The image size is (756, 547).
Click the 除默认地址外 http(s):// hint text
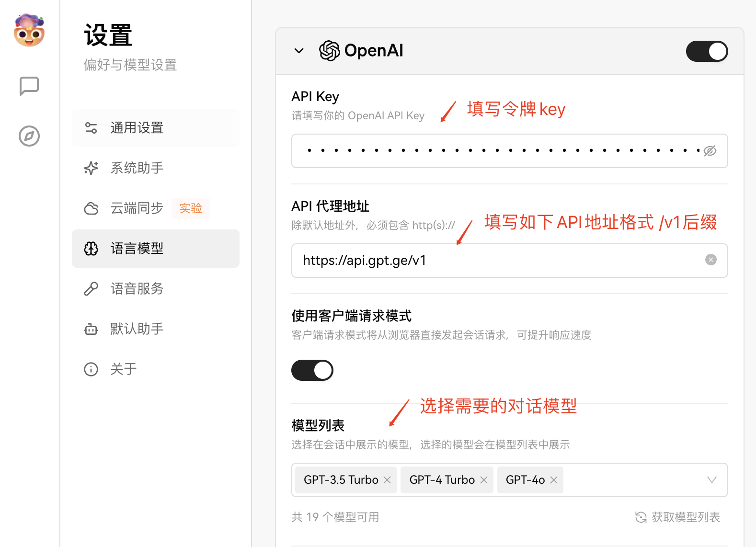pos(373,226)
